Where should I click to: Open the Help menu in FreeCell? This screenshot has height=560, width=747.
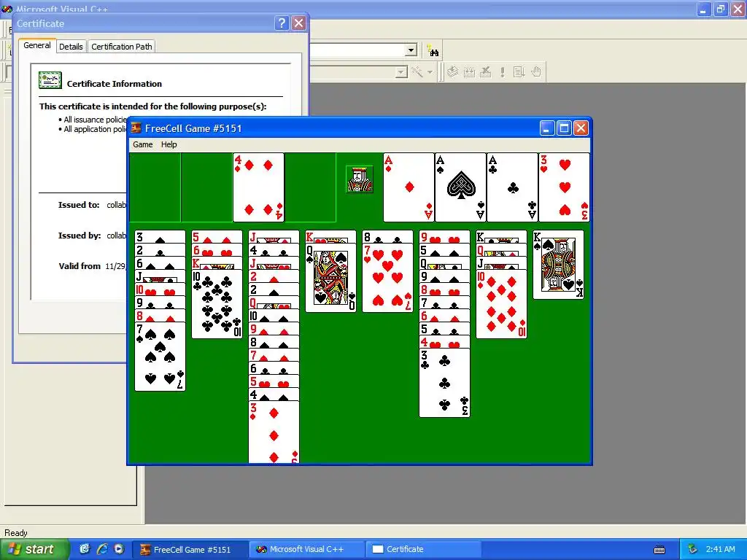169,144
